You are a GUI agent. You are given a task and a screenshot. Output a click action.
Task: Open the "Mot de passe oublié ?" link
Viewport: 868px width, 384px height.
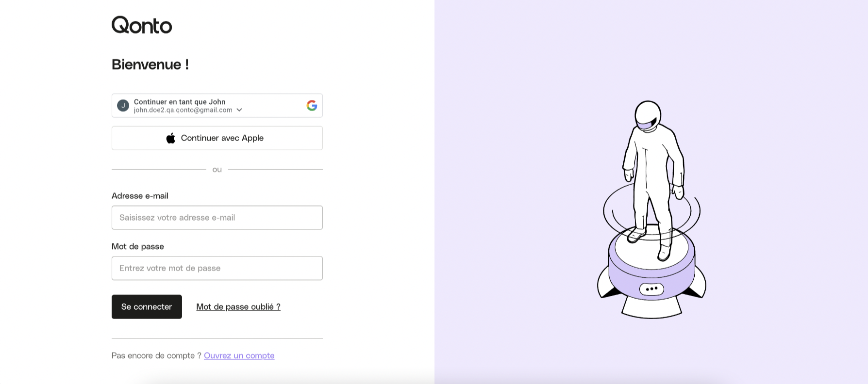(238, 307)
